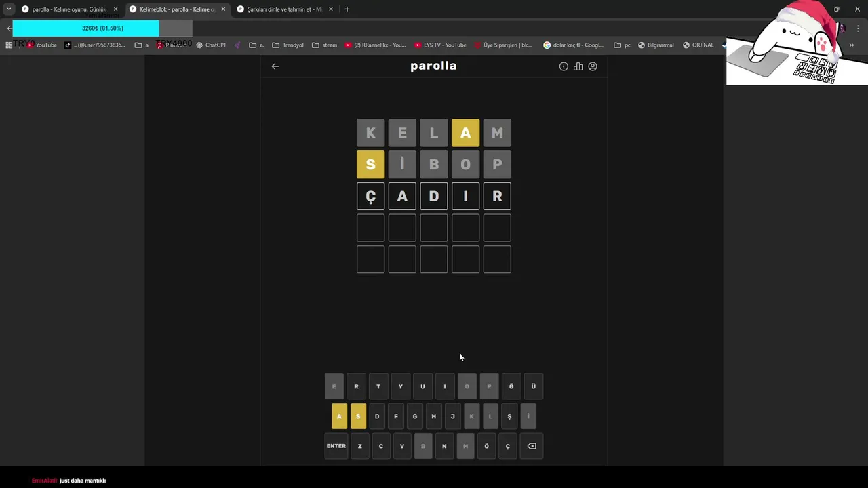Viewport: 868px width, 488px height.
Task: Open the ORJİNAL bookmark
Action: tap(698, 45)
